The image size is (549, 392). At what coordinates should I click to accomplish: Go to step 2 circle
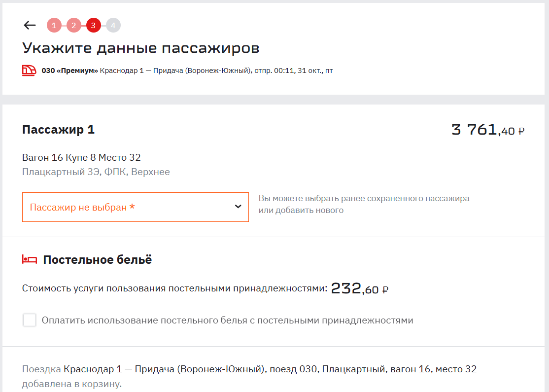click(73, 25)
